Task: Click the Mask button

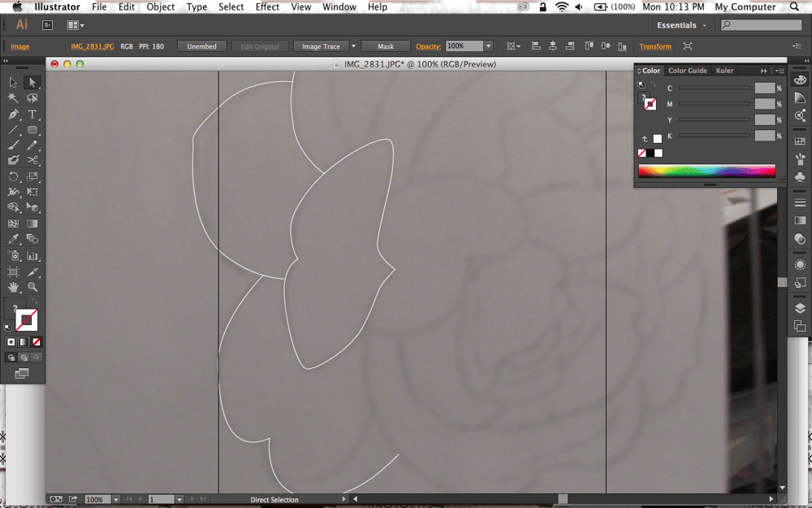Action: click(x=385, y=46)
